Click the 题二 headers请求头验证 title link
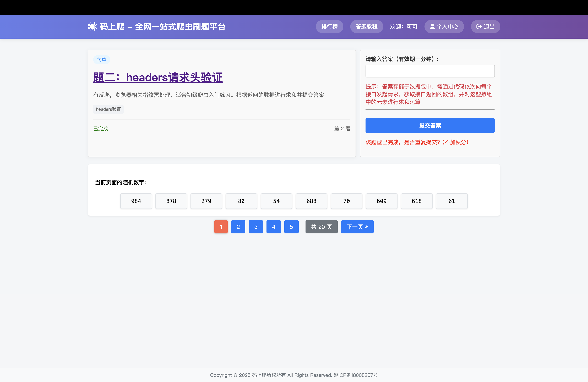 158,77
